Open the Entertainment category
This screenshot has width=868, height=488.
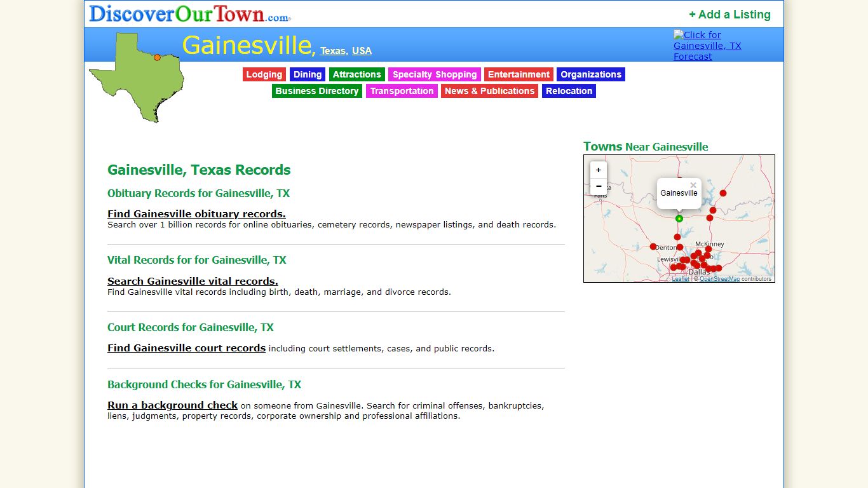519,74
